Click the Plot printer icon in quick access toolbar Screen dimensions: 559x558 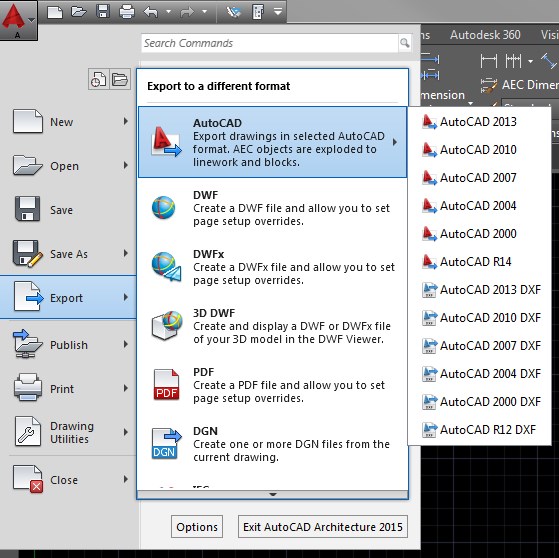127,12
